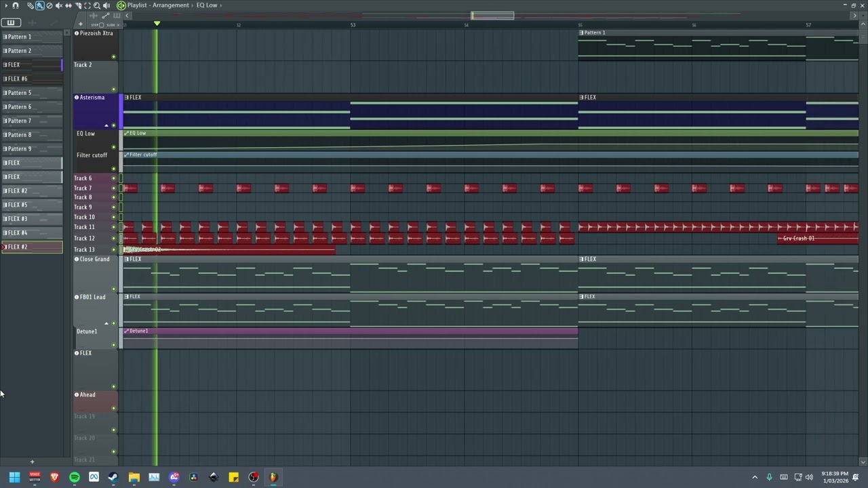Collapse the FB01 Lead track group

click(106, 323)
